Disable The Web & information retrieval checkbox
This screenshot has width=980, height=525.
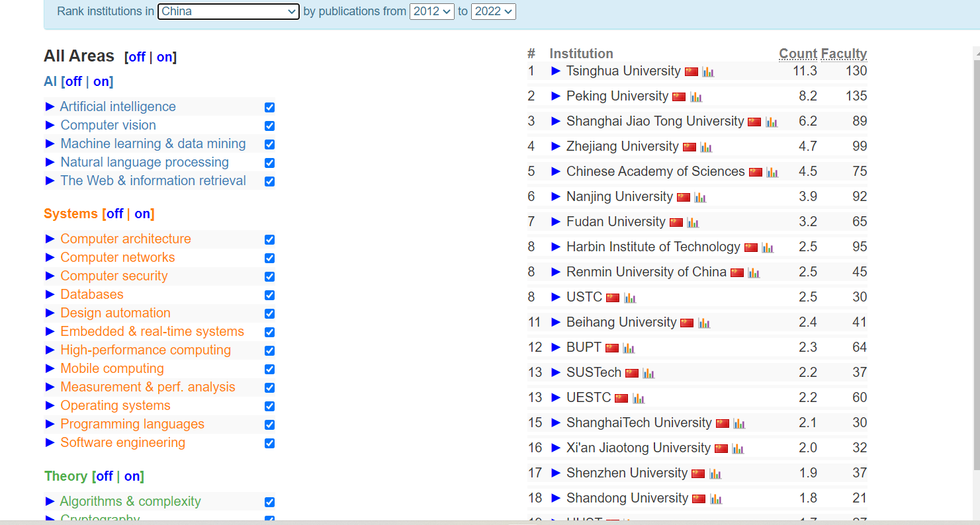pos(269,181)
